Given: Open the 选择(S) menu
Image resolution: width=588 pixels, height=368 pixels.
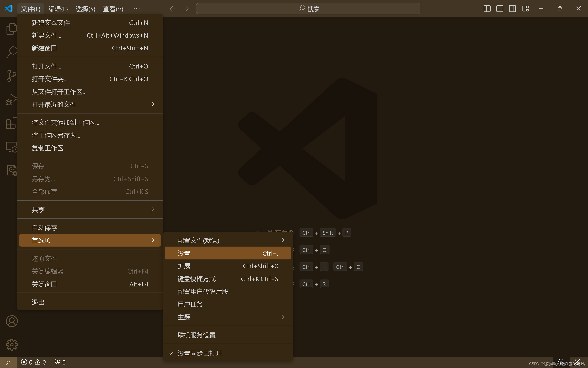Looking at the screenshot, I should tap(85, 9).
